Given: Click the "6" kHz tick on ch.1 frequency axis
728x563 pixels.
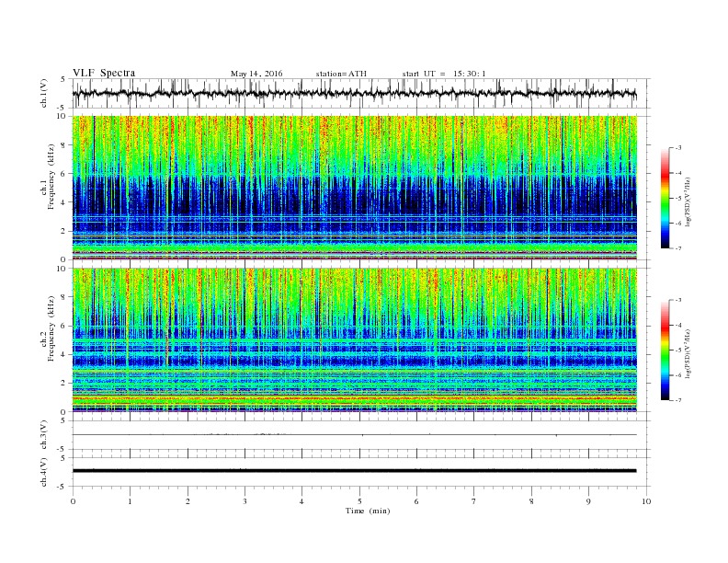Looking at the screenshot, I should 63,173.
